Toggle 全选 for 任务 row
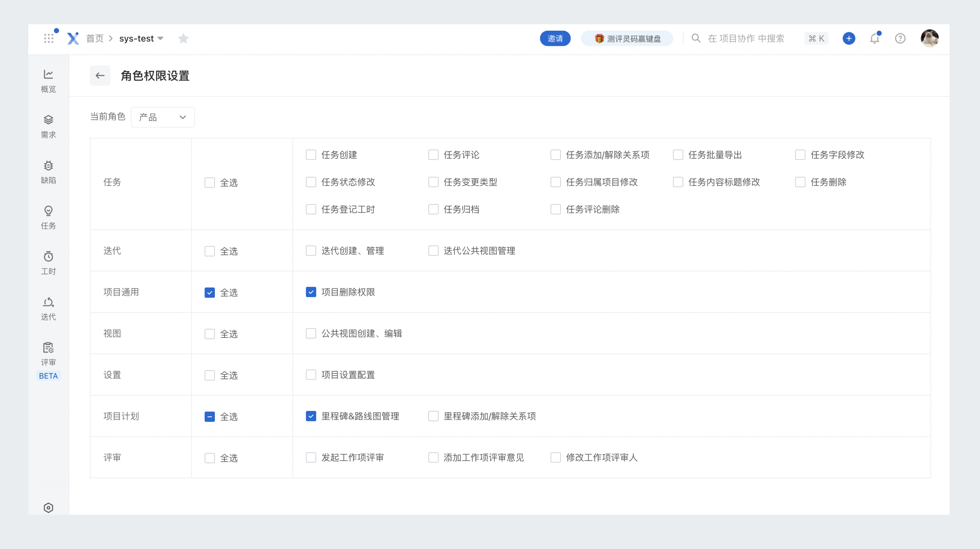This screenshot has width=980, height=549. coord(209,183)
